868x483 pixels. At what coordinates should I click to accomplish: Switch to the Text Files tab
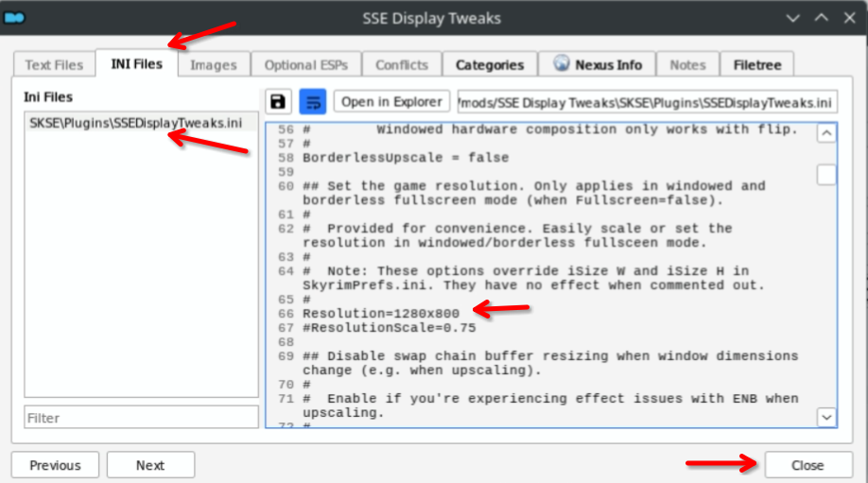(54, 64)
